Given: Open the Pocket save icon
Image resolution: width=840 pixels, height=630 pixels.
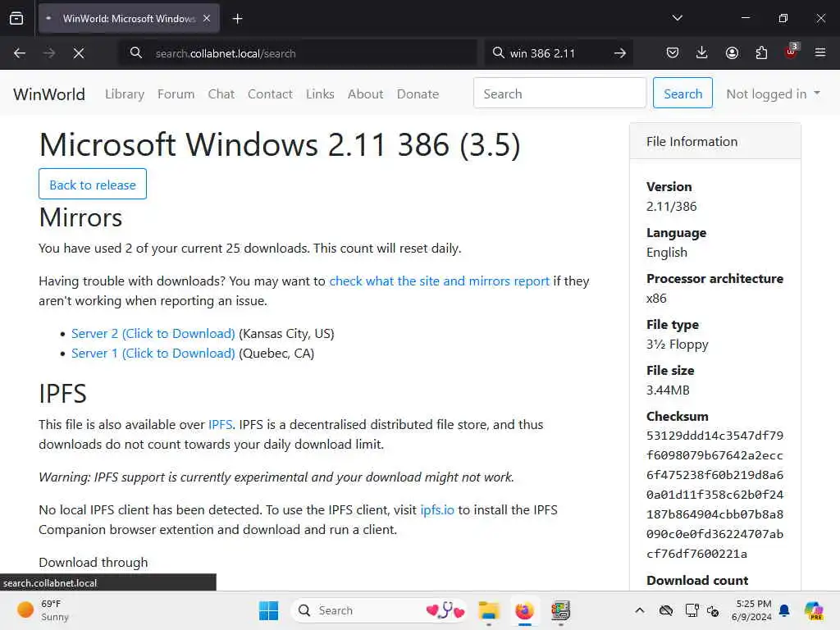Looking at the screenshot, I should pos(673,52).
